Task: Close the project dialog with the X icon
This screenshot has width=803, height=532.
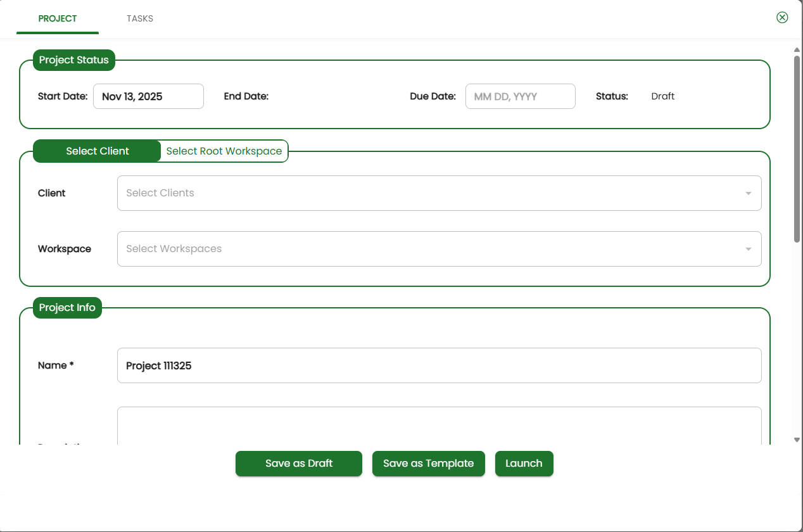Action: click(x=782, y=18)
